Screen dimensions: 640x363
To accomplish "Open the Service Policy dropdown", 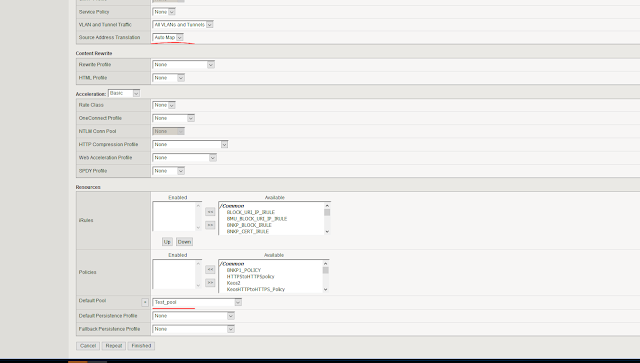I will 164,12.
